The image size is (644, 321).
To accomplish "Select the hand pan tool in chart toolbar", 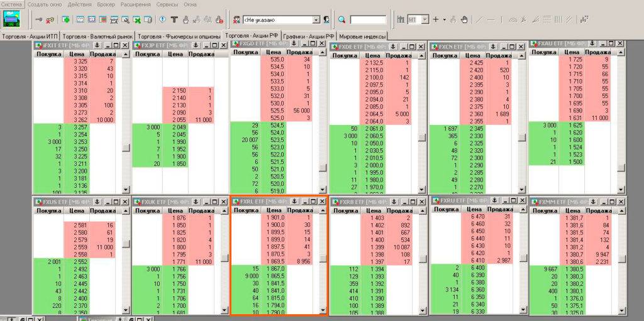I will [464, 19].
